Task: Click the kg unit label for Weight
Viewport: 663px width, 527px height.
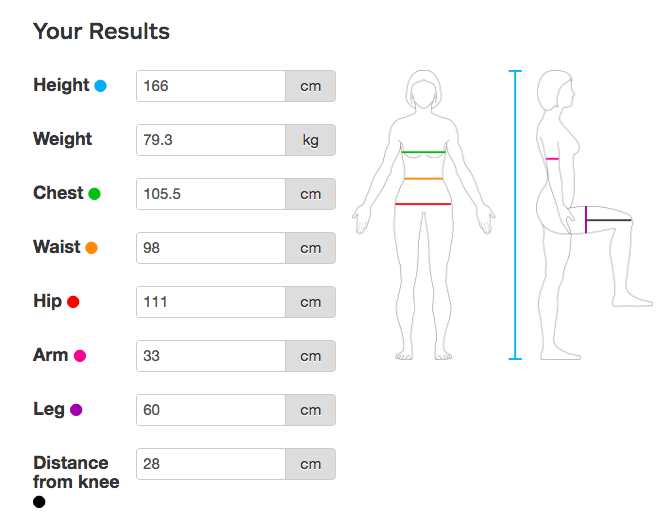Action: [310, 140]
